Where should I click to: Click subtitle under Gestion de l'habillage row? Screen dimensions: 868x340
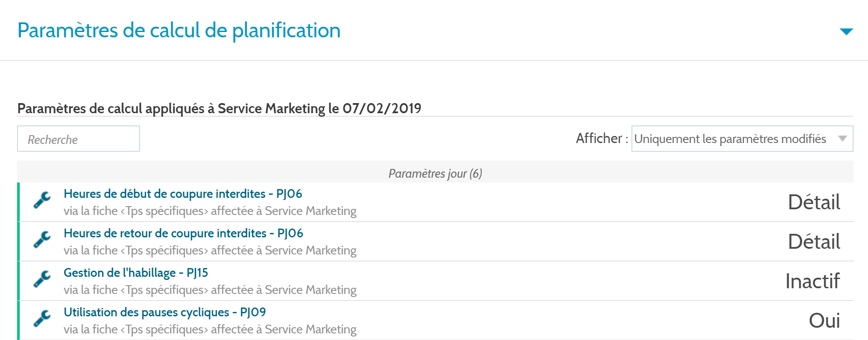point(210,290)
